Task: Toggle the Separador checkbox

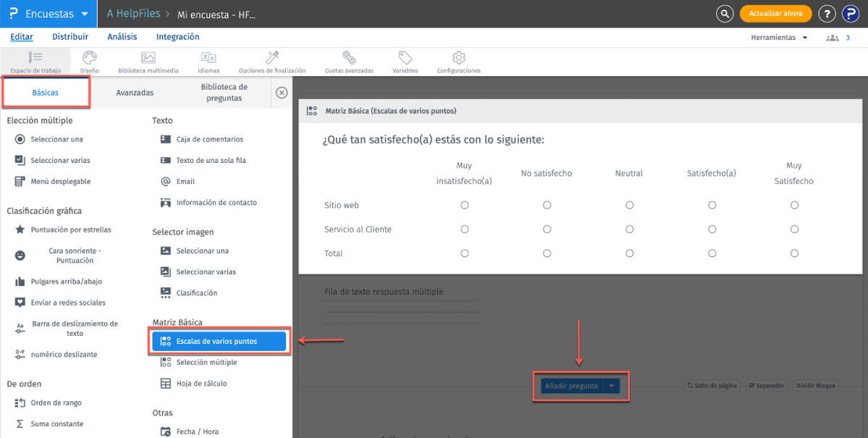Action: (x=751, y=385)
